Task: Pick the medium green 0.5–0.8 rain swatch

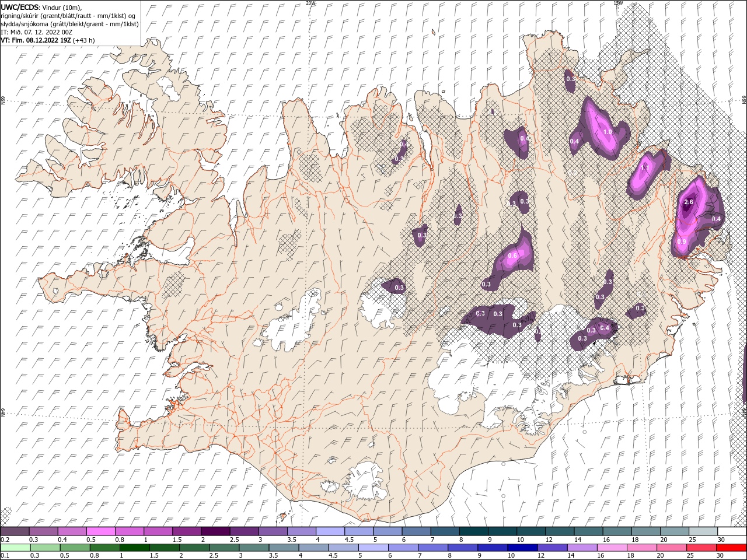Action: point(105,548)
